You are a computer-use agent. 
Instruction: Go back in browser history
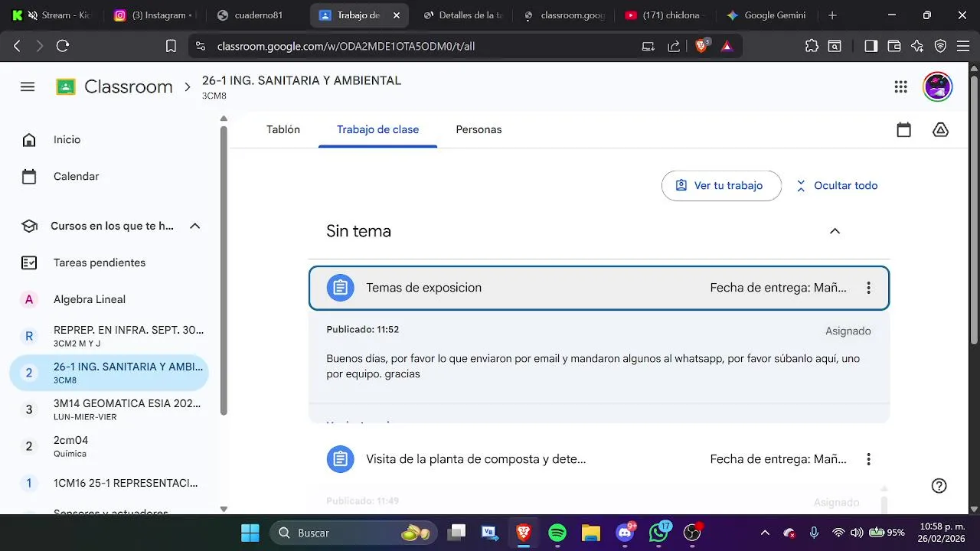tap(17, 46)
